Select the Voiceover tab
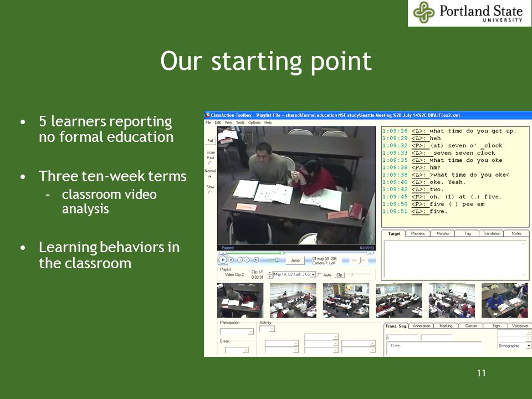The width and height of the screenshot is (532, 399). coord(520,326)
